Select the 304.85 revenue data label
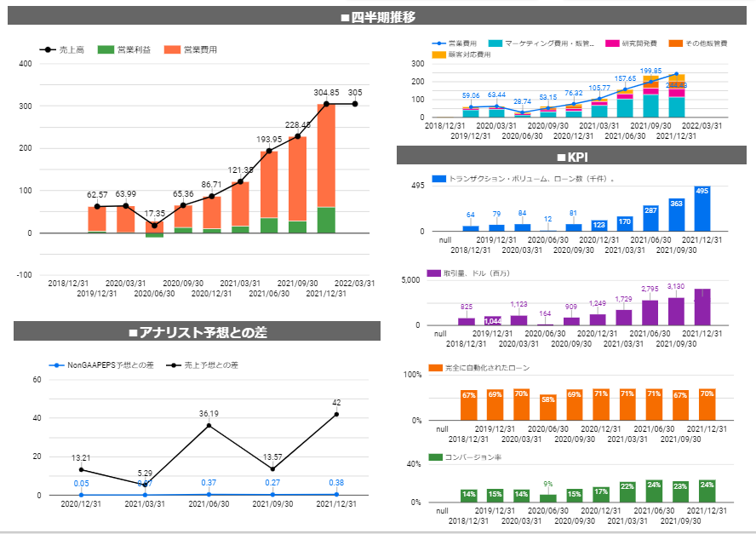Image resolution: width=756 pixels, height=534 pixels. (326, 93)
